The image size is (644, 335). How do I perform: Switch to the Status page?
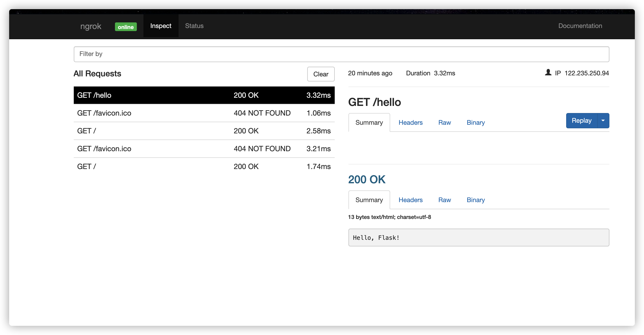point(194,26)
